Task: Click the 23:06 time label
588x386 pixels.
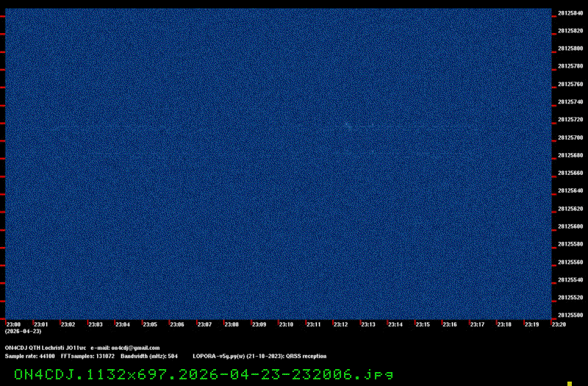Action: [177, 324]
